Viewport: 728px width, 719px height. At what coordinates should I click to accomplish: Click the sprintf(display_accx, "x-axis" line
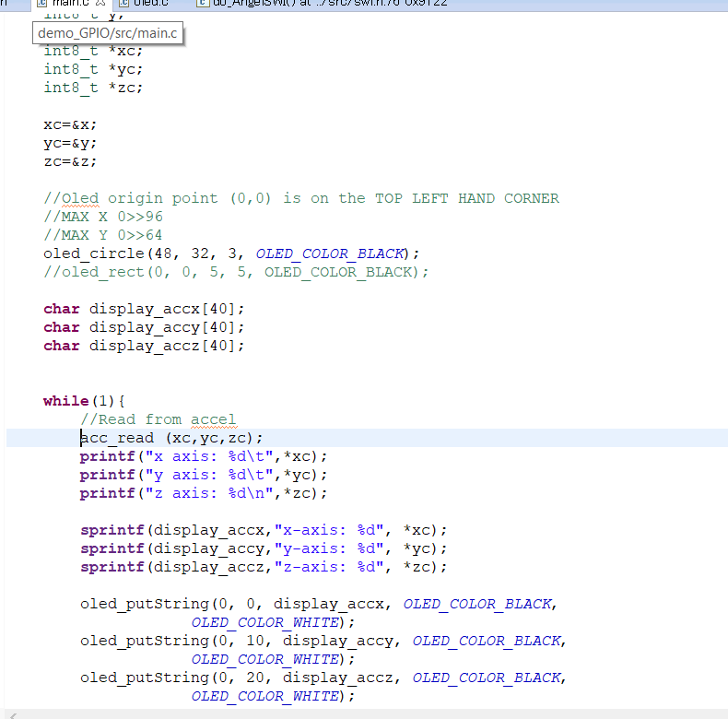coord(264,530)
